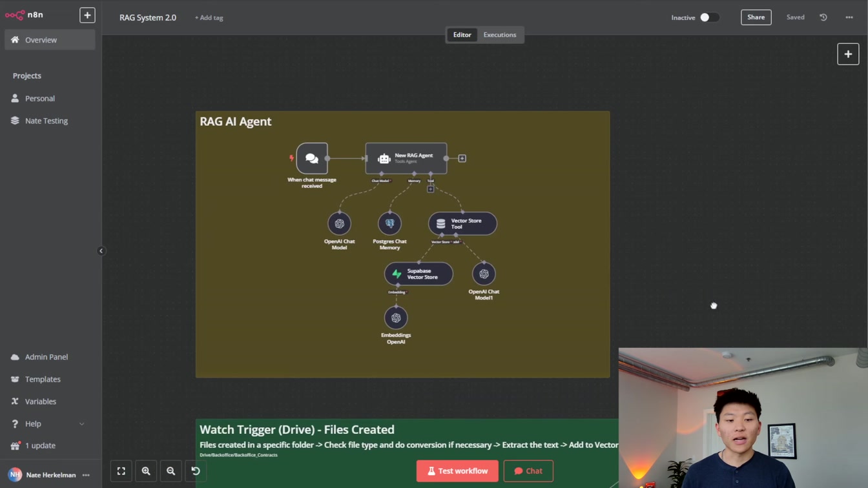Click the Projects sidebar heading
This screenshot has height=488, width=868.
(27, 76)
